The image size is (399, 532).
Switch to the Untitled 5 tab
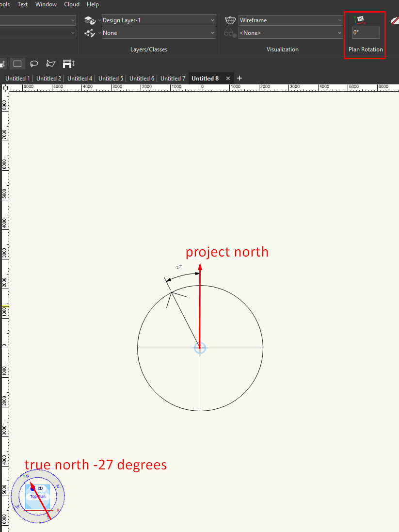pos(111,78)
